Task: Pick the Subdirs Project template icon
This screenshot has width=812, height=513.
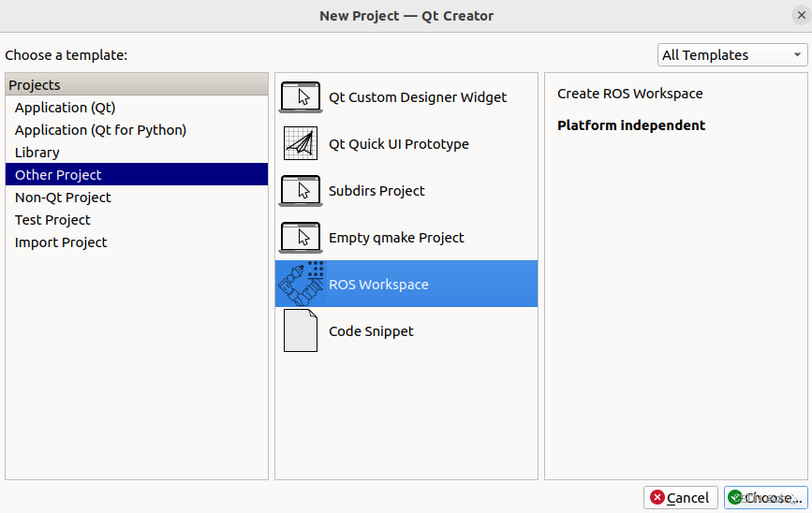Action: pyautogui.click(x=301, y=190)
